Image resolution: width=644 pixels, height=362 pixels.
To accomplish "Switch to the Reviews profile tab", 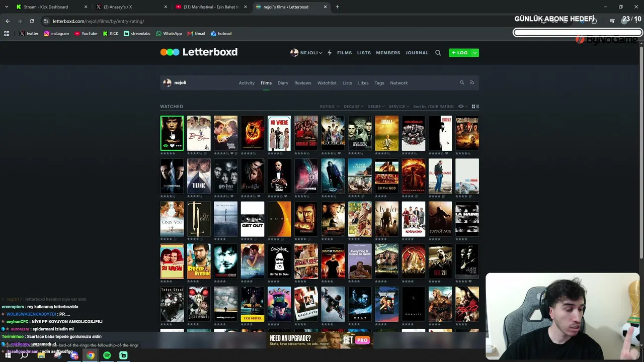I will 303,83.
